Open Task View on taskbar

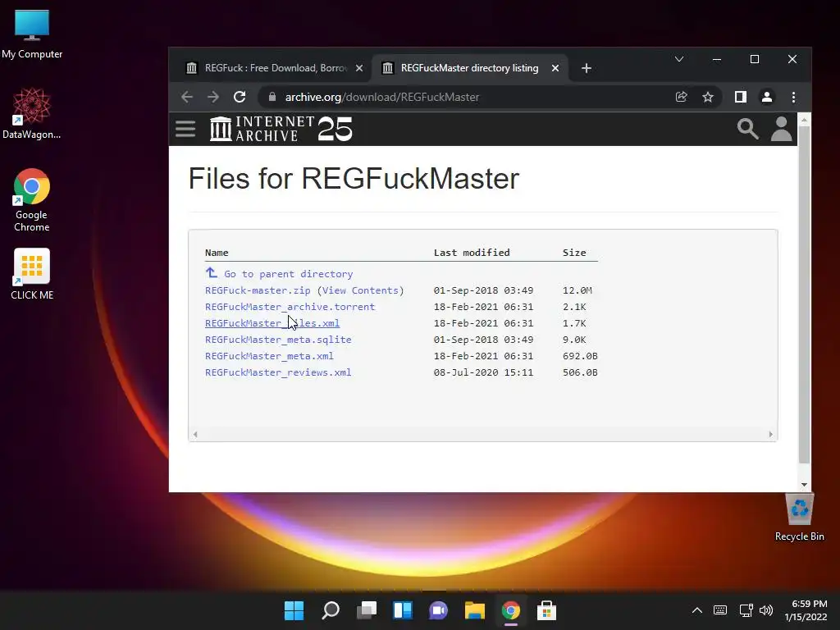tap(367, 610)
